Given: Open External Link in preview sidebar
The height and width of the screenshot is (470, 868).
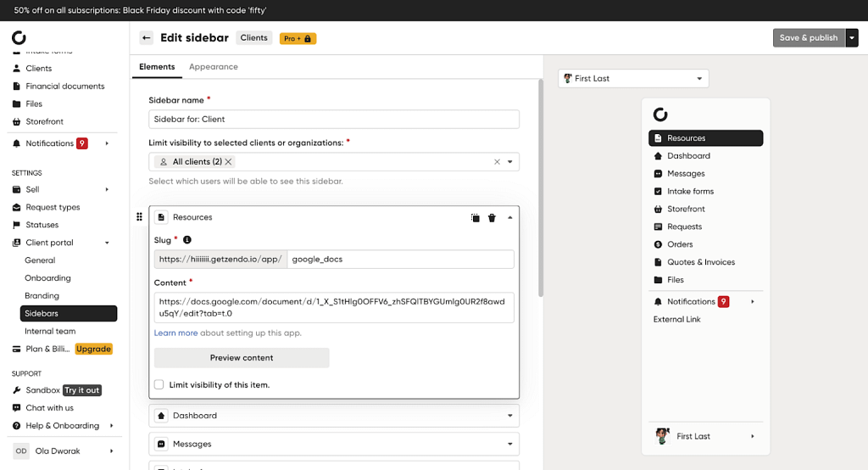Looking at the screenshot, I should [676, 319].
